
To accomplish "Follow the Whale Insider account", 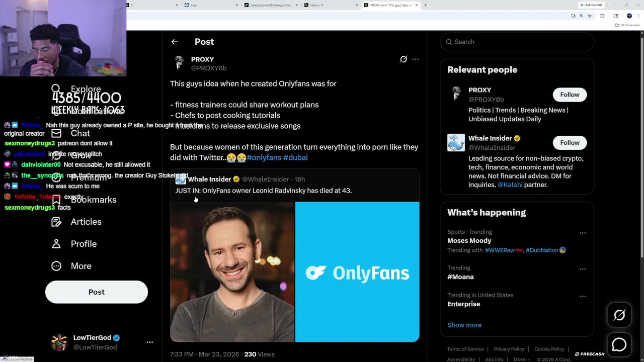I will [570, 143].
